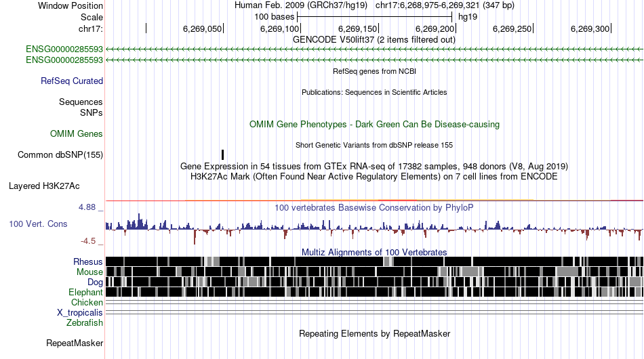This screenshot has height=359, width=644.
Task: Click the 6,269,200 ruler position
Action: coord(435,28)
